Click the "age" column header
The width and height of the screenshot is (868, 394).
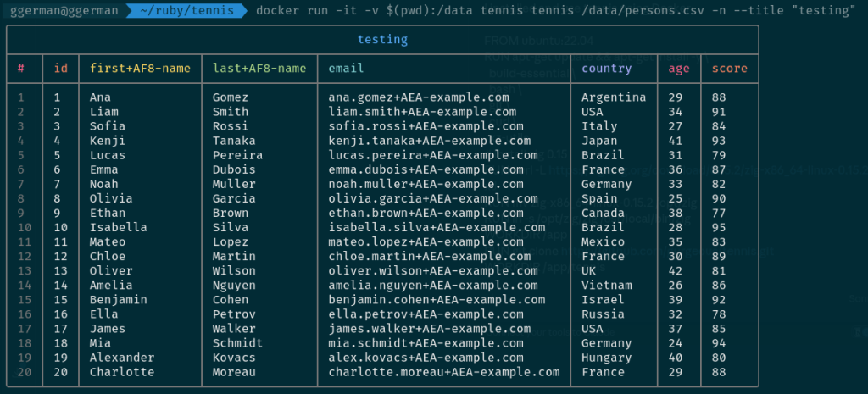(x=679, y=69)
